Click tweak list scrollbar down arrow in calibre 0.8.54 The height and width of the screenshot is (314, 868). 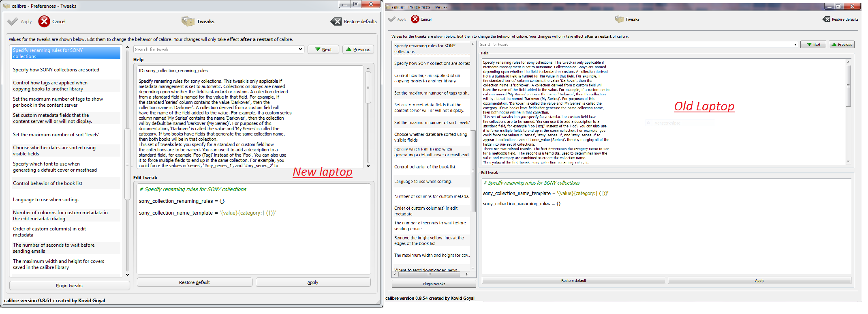[x=472, y=269]
